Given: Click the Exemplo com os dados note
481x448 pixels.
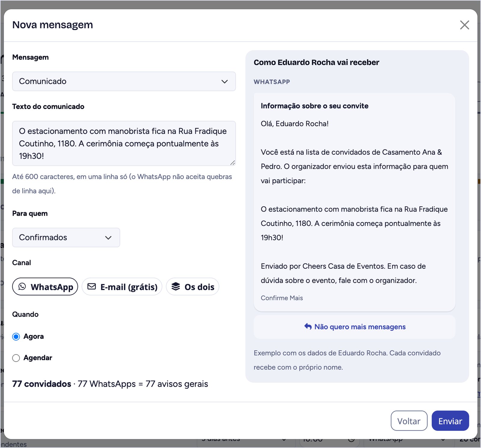Looking at the screenshot, I should 347,360.
